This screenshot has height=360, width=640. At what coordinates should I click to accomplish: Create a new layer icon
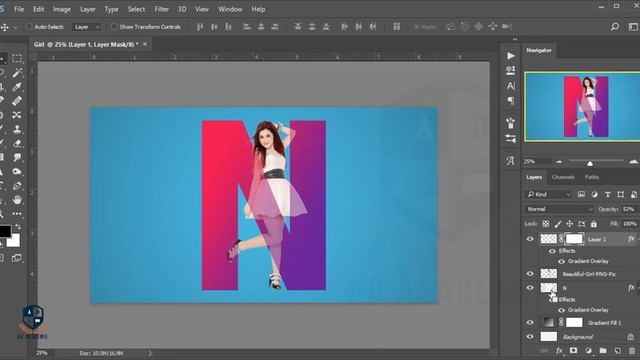(x=618, y=351)
